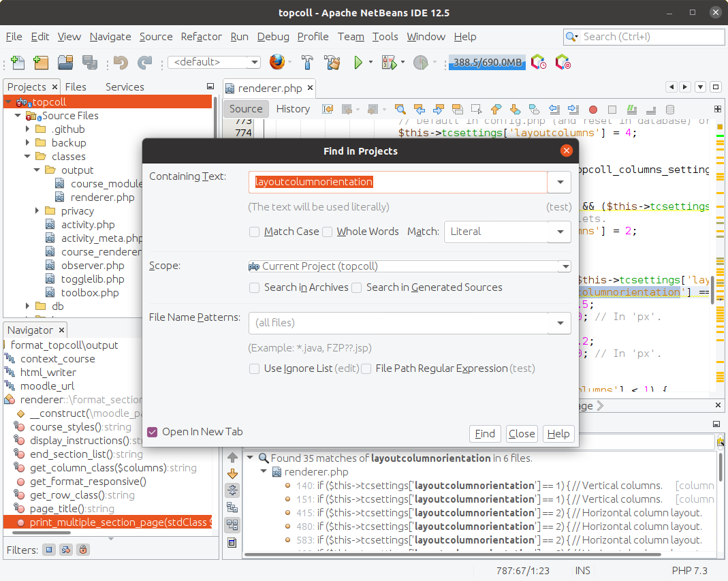This screenshot has height=581, width=728.
Task: Click the Build Project hammer icon
Action: pos(307,62)
